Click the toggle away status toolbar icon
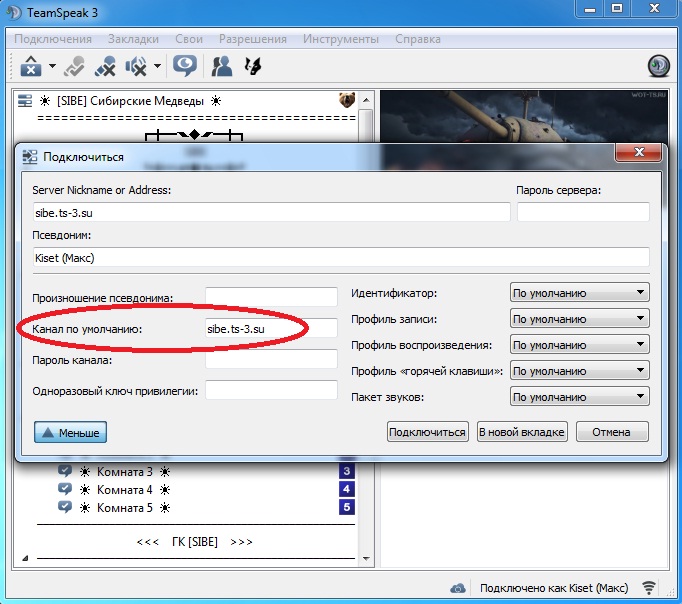Viewport: 682px width, 604px height. [x=74, y=66]
